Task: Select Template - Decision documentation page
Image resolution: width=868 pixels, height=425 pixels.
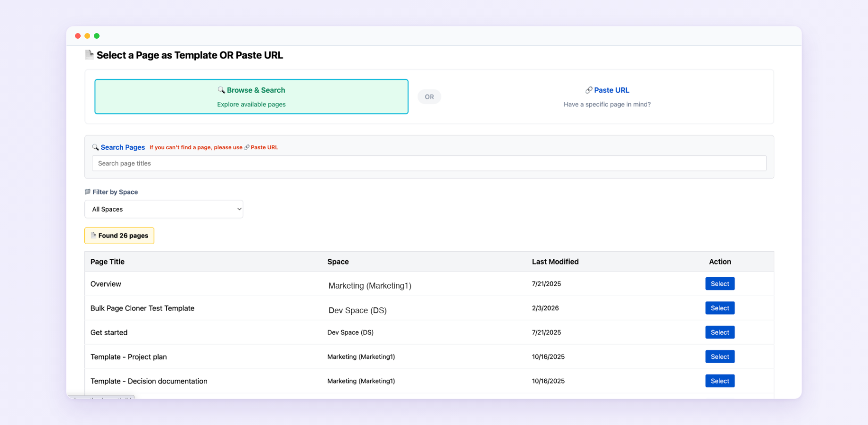Action: pos(720,381)
